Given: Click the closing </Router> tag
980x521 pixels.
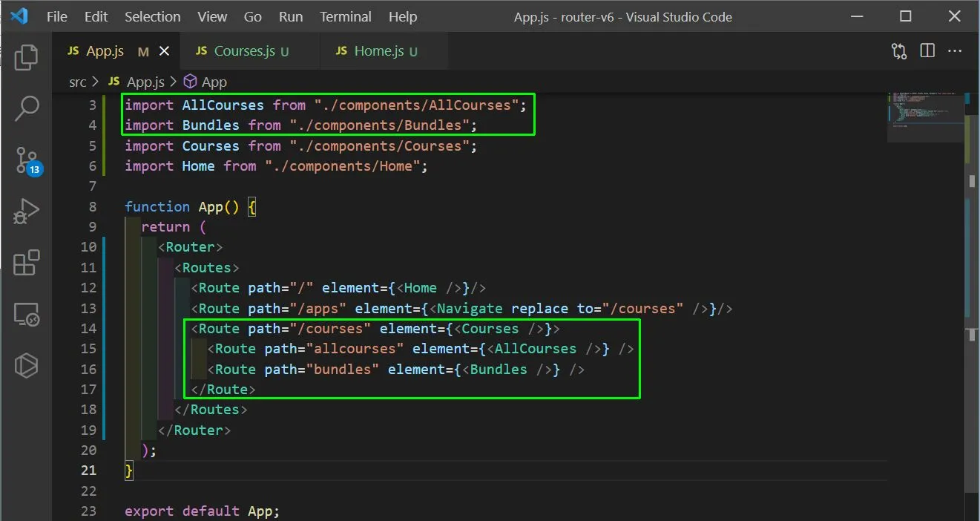Looking at the screenshot, I should click(194, 430).
